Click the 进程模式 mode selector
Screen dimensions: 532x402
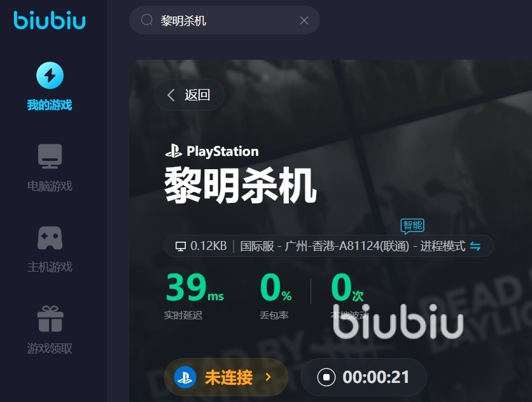click(442, 246)
